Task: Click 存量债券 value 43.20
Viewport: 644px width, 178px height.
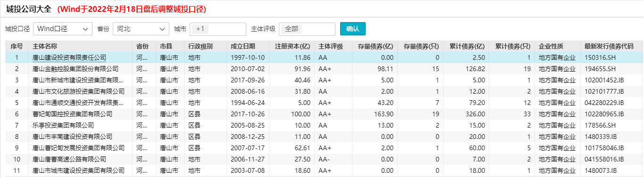Action: coord(385,103)
